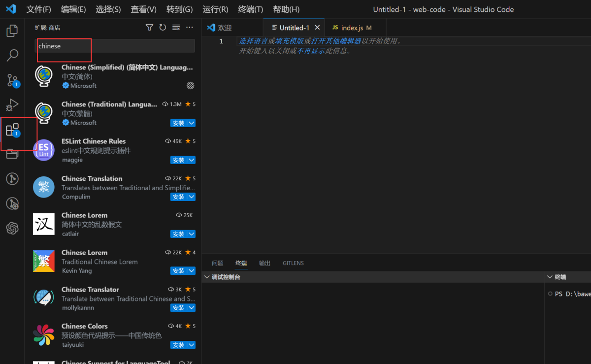Open the 查看(V) menu
591x364 pixels.
(x=144, y=9)
